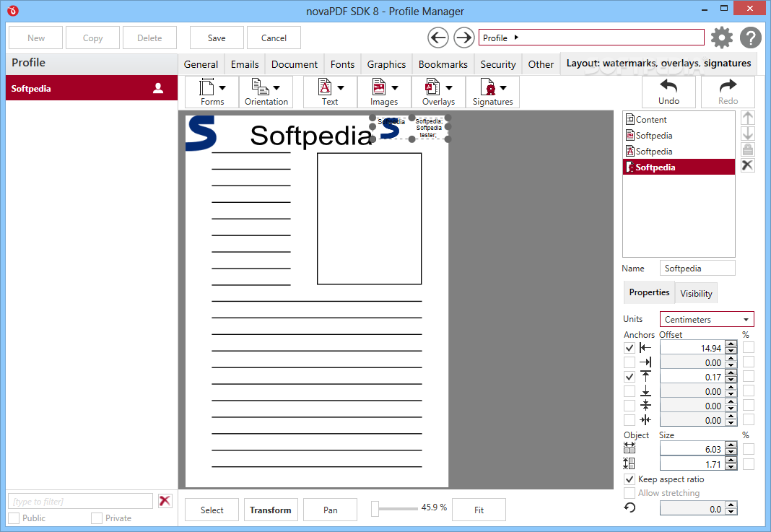Open the Units Centimeters dropdown
771x532 pixels.
click(707, 319)
